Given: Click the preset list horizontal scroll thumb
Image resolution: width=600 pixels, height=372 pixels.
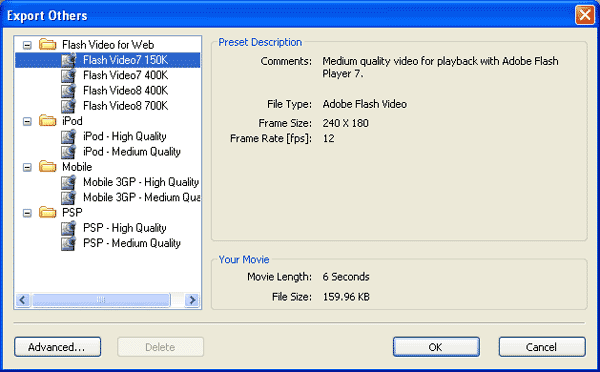Looking at the screenshot, I should tap(101, 300).
